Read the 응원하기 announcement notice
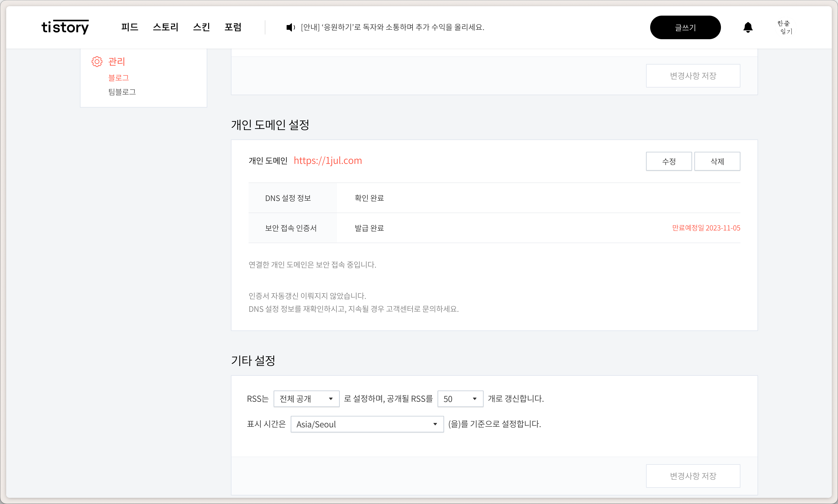This screenshot has height=504, width=838. tap(392, 27)
